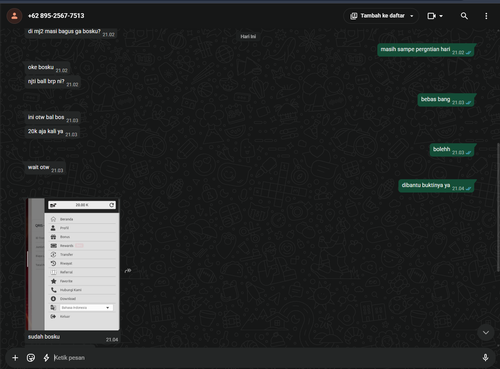The height and width of the screenshot is (369, 500).
Task: Select message 'wait otw'
Action: [39, 167]
